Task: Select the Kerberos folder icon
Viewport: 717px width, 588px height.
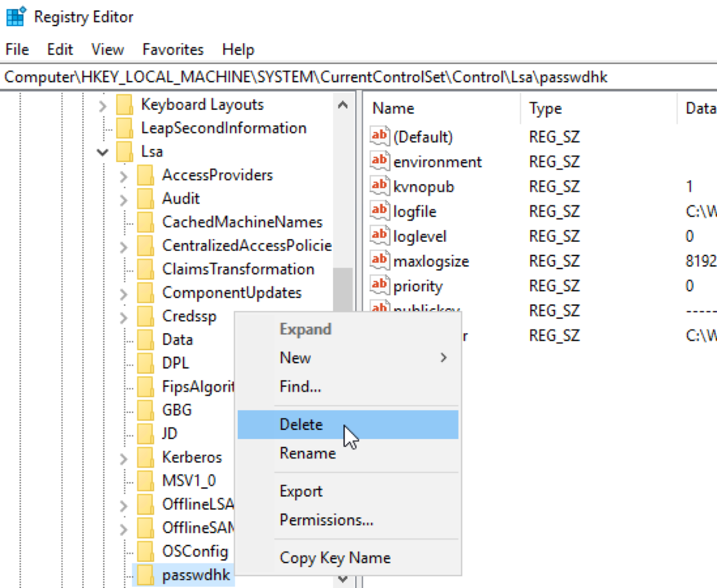Action: [145, 457]
